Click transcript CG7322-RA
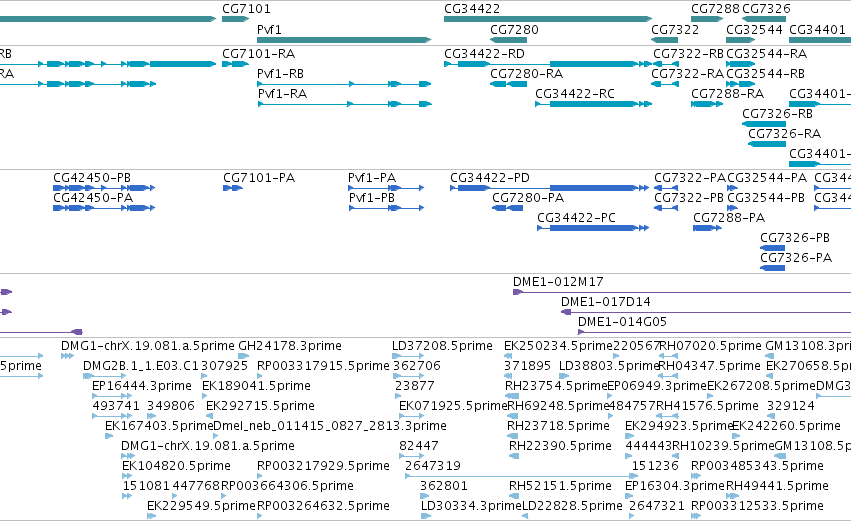The height and width of the screenshot is (521, 851). (x=687, y=74)
